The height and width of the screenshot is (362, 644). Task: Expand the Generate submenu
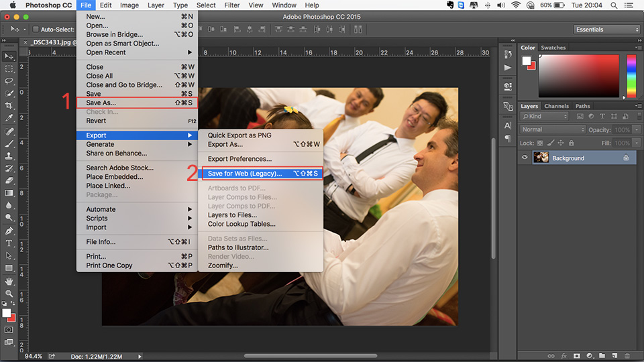tap(137, 144)
